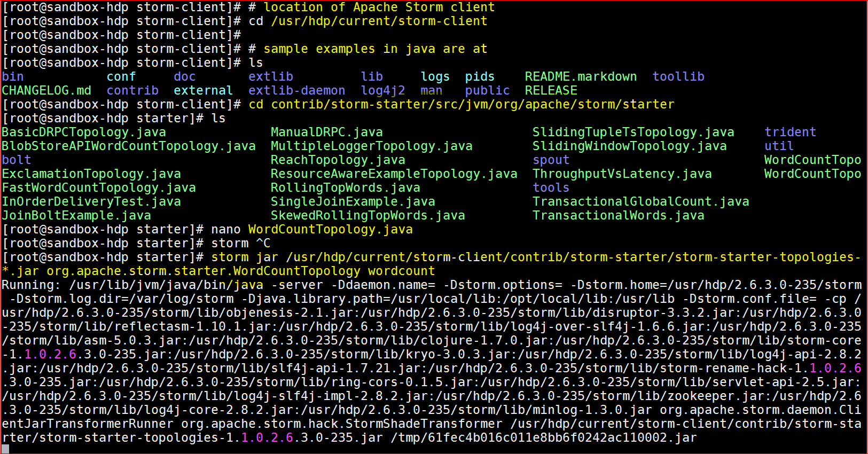The image size is (868, 454).
Task: Click the RollingTopWords.java filename
Action: 346,187
